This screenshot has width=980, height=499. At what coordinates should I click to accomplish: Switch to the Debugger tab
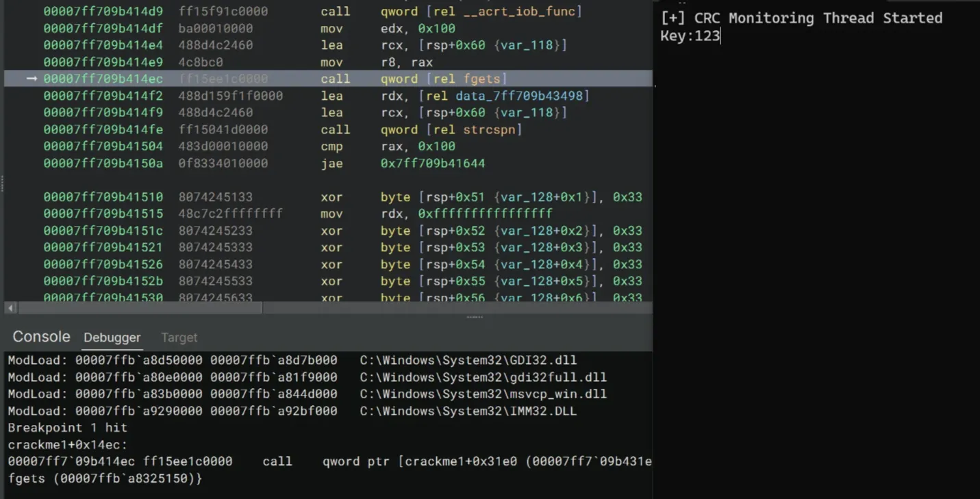[x=112, y=337]
